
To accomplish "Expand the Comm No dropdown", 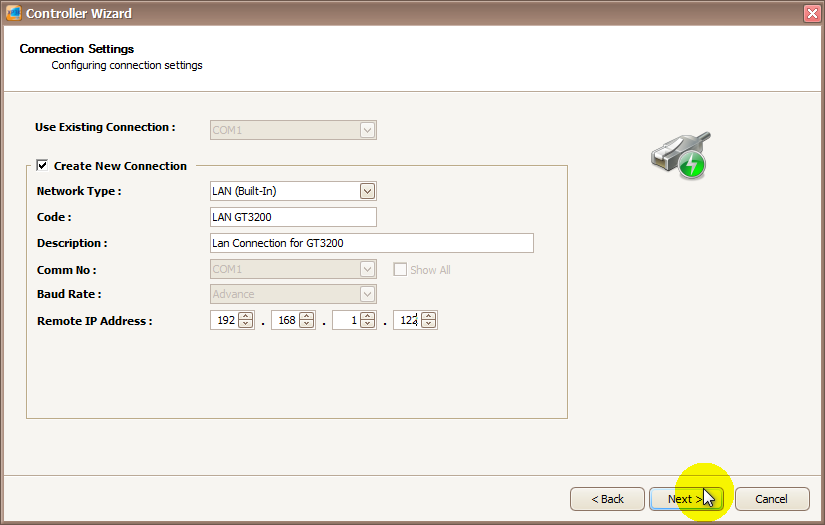I will (x=367, y=270).
